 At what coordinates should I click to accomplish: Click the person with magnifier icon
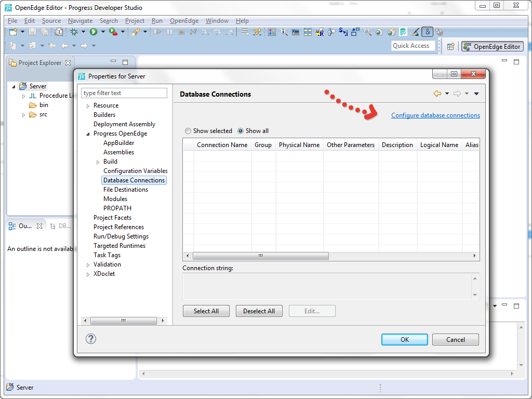point(331,32)
